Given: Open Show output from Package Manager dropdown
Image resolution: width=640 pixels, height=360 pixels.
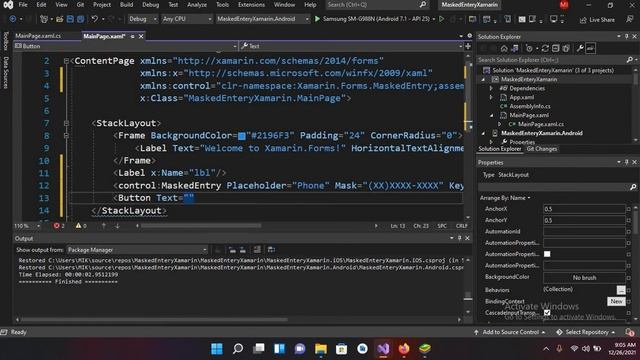Looking at the screenshot, I should click(x=137, y=250).
